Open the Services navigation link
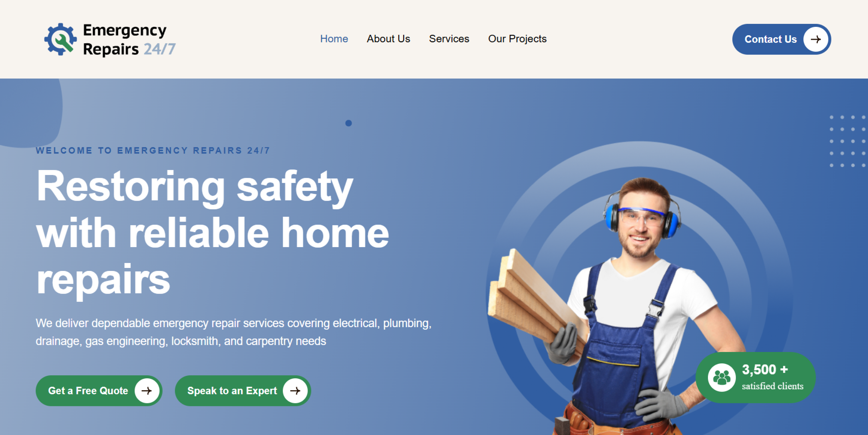 tap(449, 39)
